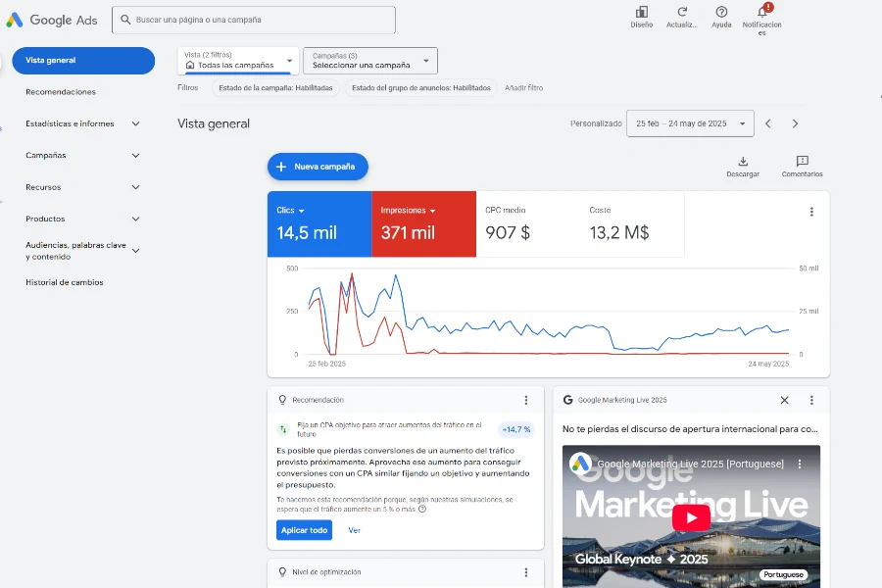
Task: Click the Descargar download icon
Action: [x=743, y=162]
